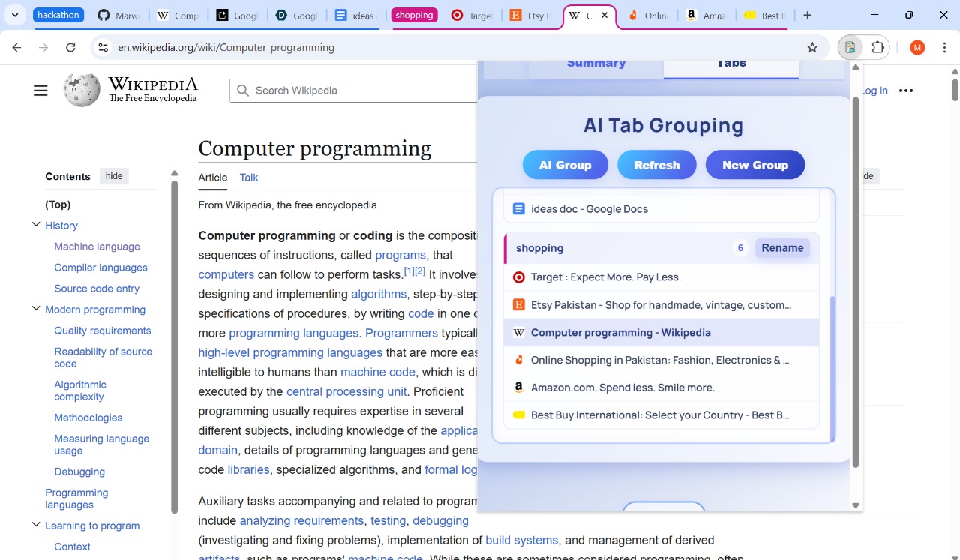Open the Chrome profile avatar M
The height and width of the screenshot is (560, 960).
[x=917, y=47]
